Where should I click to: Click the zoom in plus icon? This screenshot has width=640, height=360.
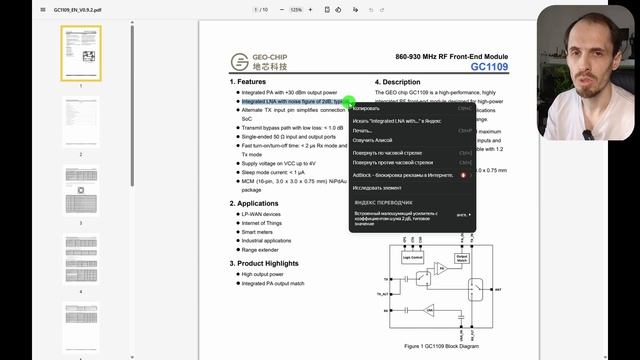coord(310,9)
